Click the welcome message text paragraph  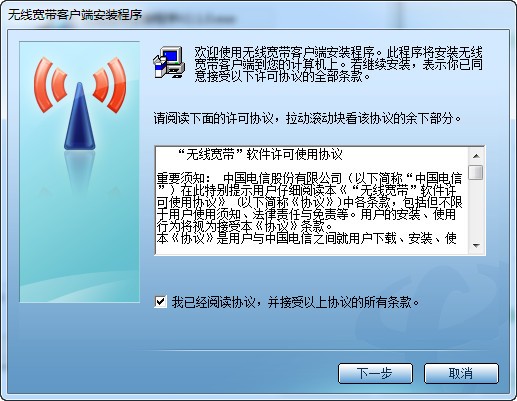[338, 64]
